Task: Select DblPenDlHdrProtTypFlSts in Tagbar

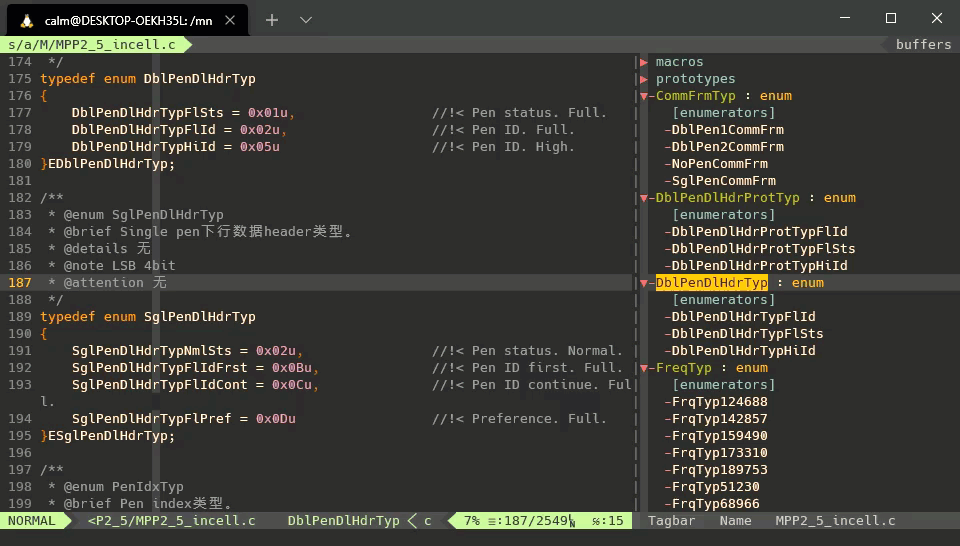Action: pos(763,249)
